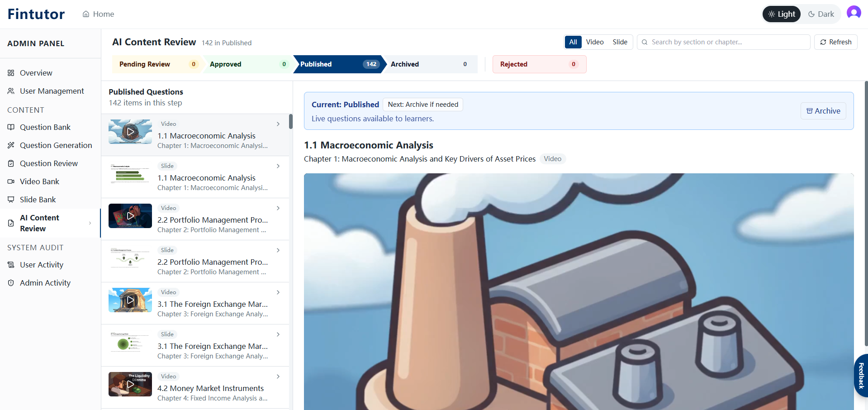Screen dimensions: 868x410
Task: Focus the search by section or chapter field
Action: (723, 42)
